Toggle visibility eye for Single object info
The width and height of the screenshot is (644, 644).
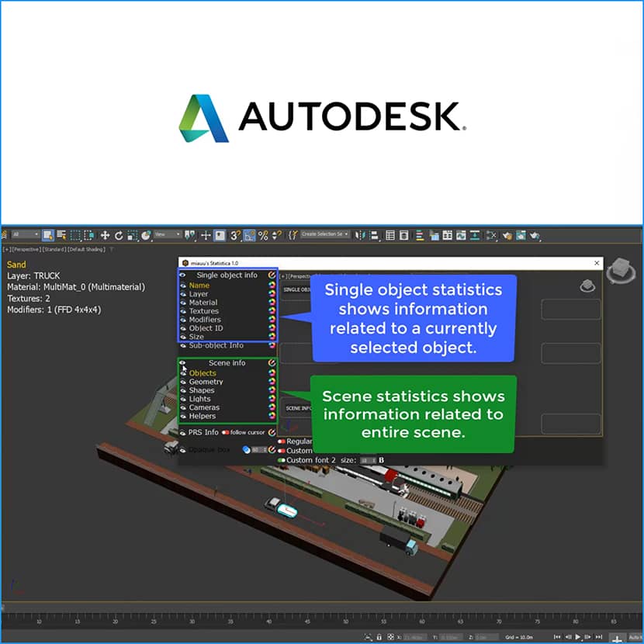tap(182, 275)
